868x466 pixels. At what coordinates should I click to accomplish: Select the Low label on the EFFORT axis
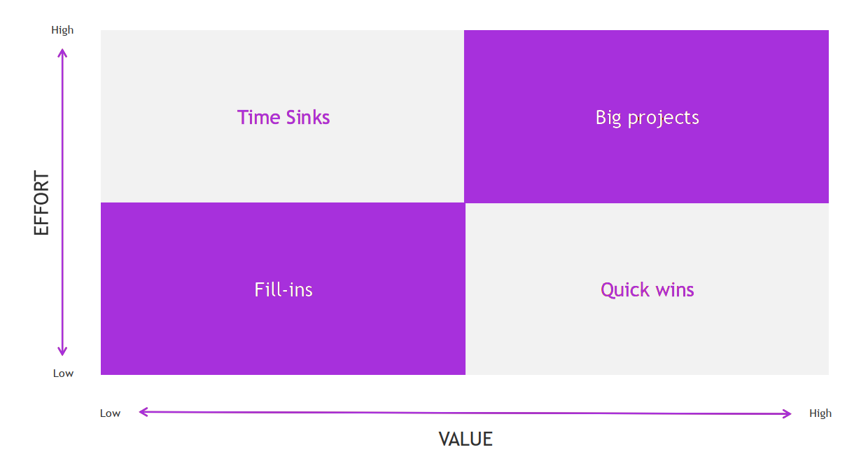(63, 374)
